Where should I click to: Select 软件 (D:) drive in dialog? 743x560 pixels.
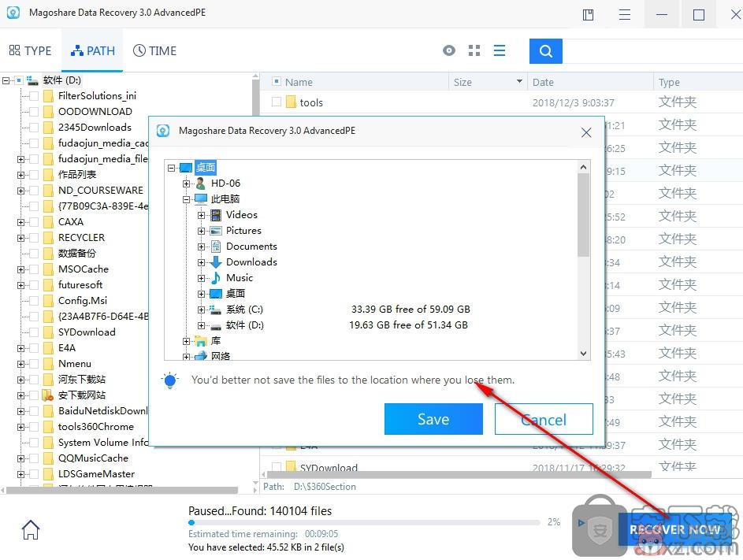244,325
